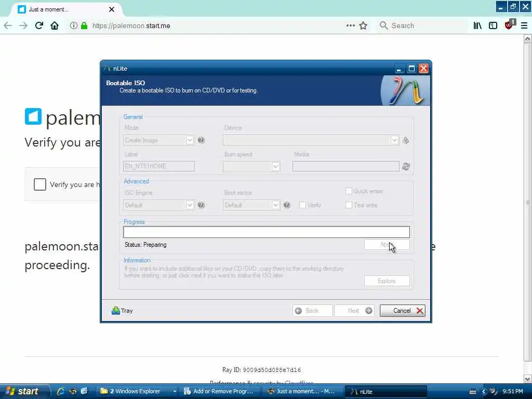This screenshot has height=399, width=532.
Task: Open the page actions three-dots menu
Action: (351, 25)
